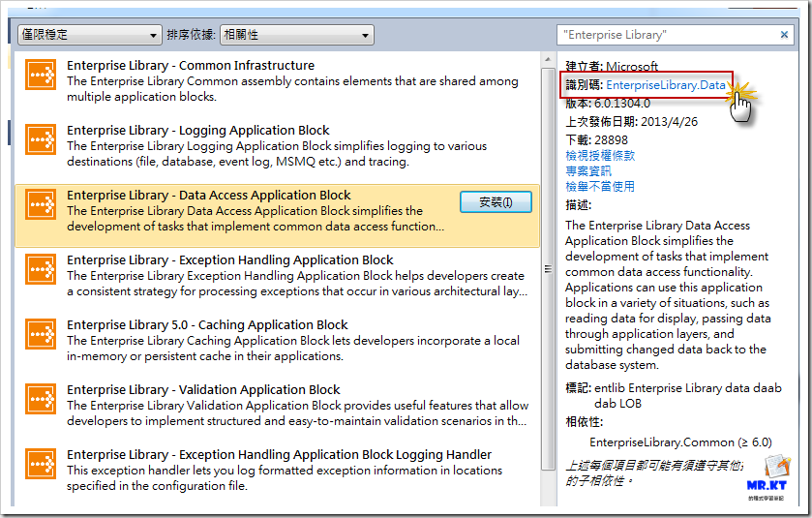Viewport: 812px width, 518px height.
Task: Select Enterprise Library - Common Infrastructure title
Action: [191, 65]
